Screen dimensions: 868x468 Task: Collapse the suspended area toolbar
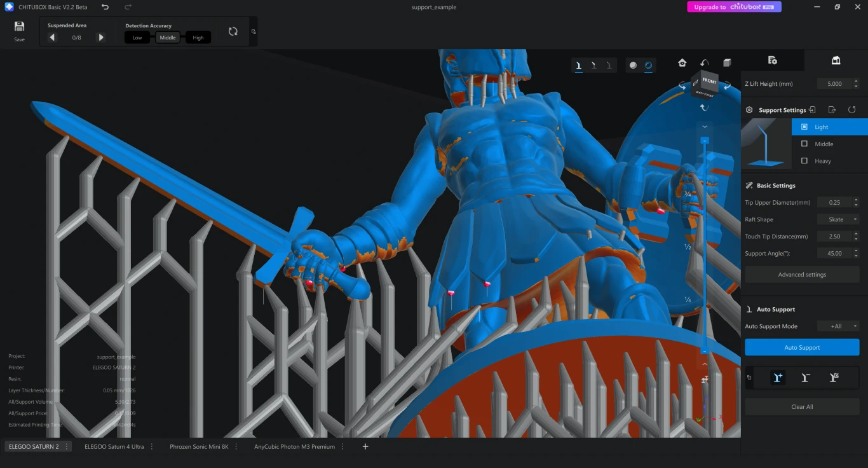[x=254, y=32]
